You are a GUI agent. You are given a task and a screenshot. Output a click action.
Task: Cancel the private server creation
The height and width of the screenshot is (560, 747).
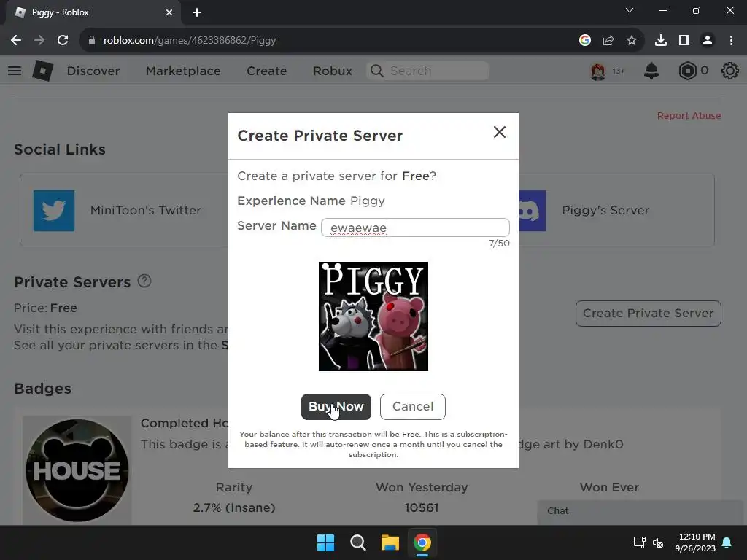(x=413, y=407)
